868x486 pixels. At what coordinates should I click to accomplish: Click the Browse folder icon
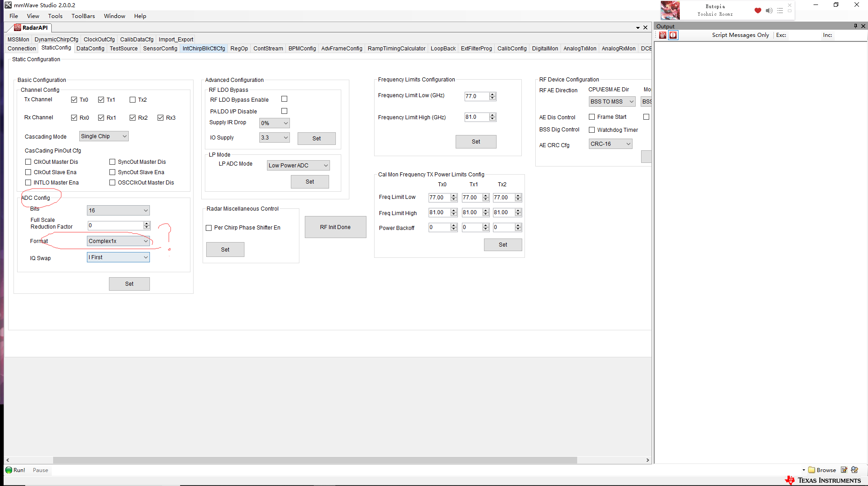(x=812, y=470)
